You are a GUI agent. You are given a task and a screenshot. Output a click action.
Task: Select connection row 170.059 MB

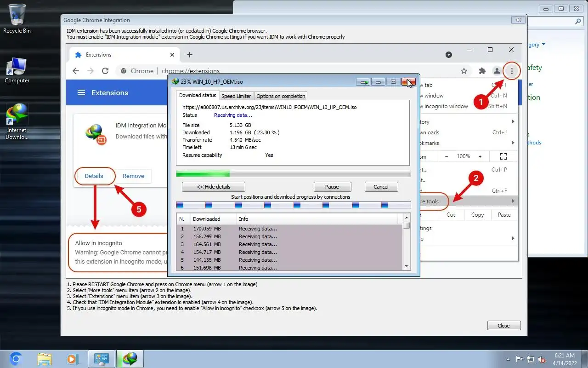pos(289,229)
